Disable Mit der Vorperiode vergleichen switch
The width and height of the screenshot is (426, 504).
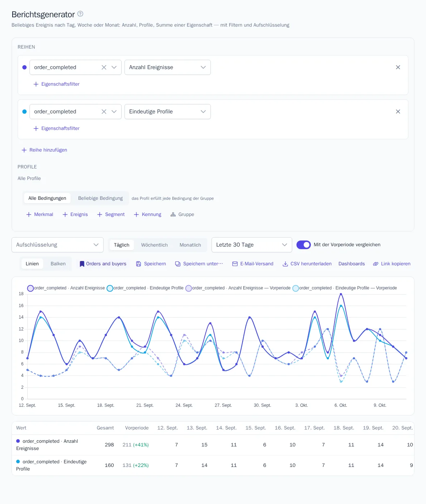point(303,245)
